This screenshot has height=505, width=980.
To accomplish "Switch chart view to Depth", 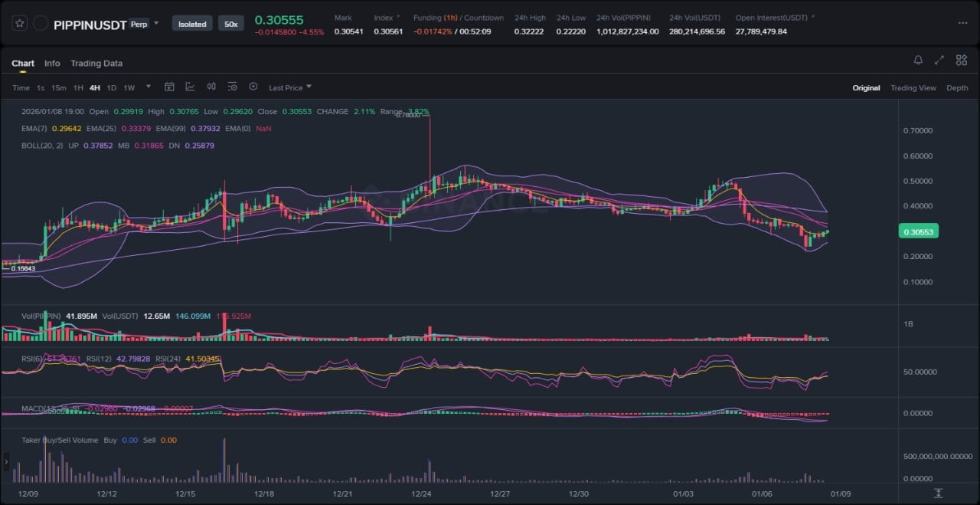I will click(x=957, y=88).
